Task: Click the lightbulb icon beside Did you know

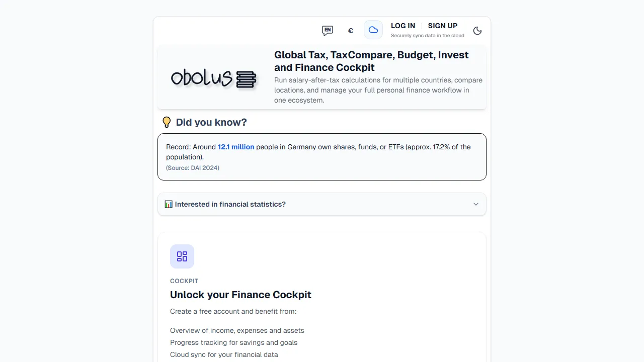Action: [x=167, y=122]
